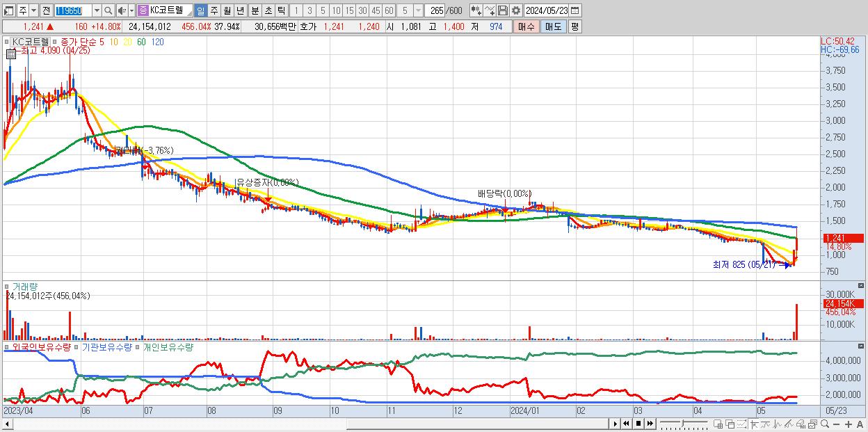Screen dimensions: 868x432
Task: Select the 45 interval button
Action: pos(376,10)
